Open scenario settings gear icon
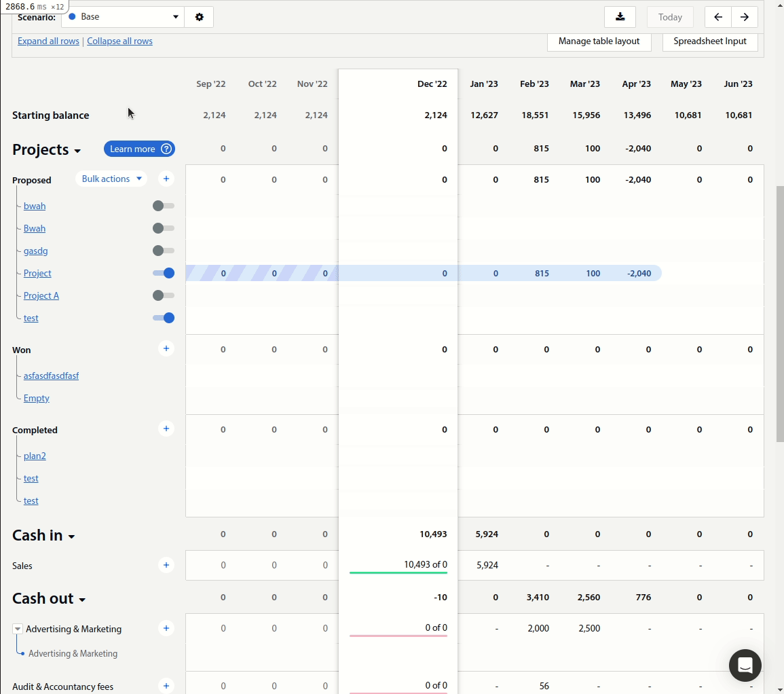 199,17
